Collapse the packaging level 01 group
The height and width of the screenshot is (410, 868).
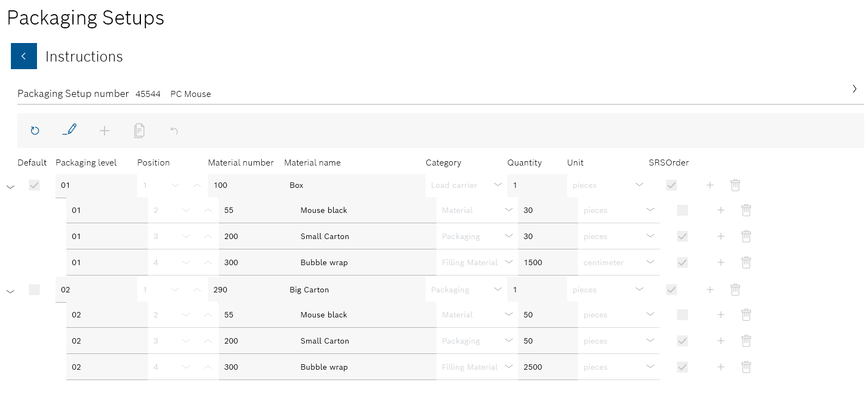click(10, 187)
